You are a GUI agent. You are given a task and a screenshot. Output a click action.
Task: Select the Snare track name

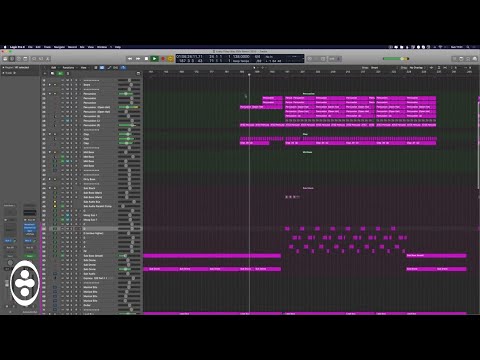click(x=87, y=85)
